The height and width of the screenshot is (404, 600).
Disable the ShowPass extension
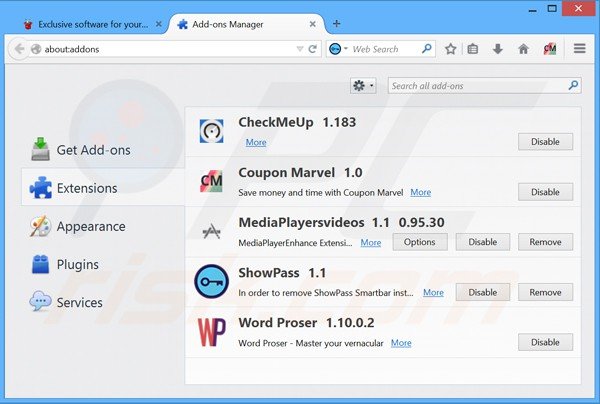coord(483,292)
